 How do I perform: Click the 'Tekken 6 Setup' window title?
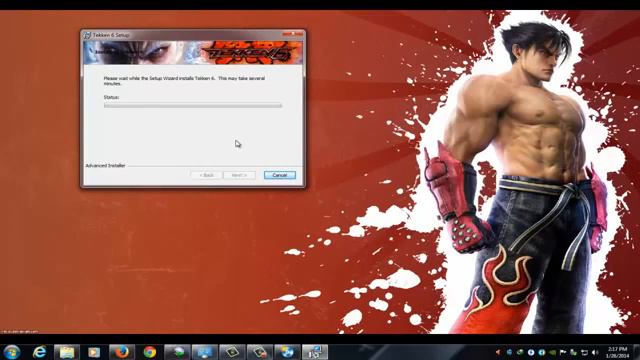[x=111, y=35]
